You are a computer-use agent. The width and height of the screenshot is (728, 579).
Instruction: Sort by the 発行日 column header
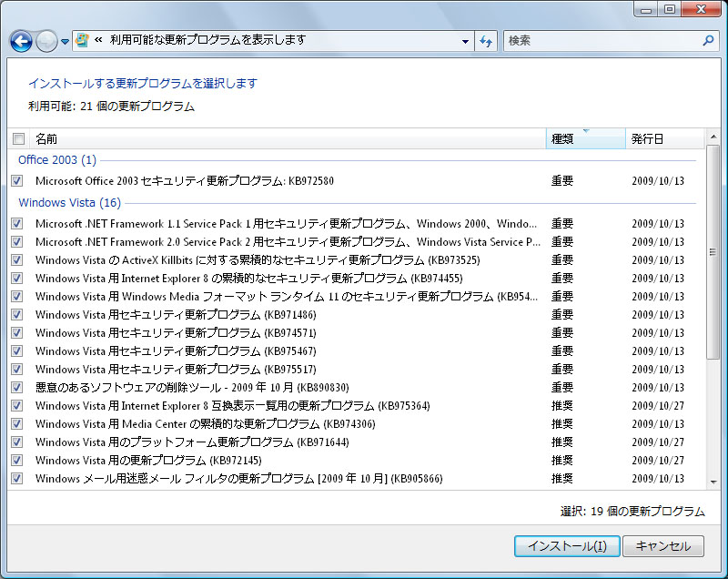pyautogui.click(x=665, y=138)
